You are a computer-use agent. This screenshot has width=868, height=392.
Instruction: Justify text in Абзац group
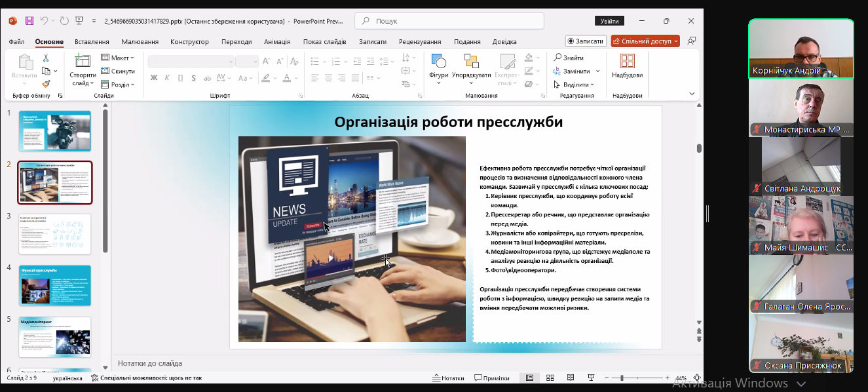coord(354,78)
